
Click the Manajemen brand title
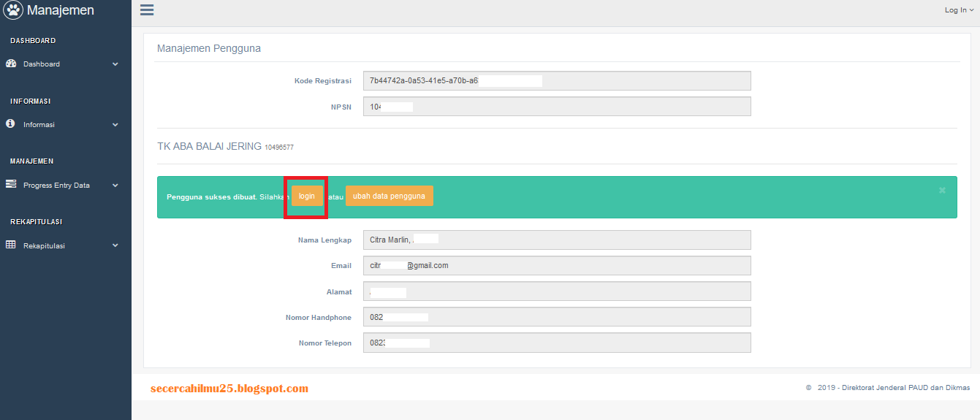(x=61, y=10)
